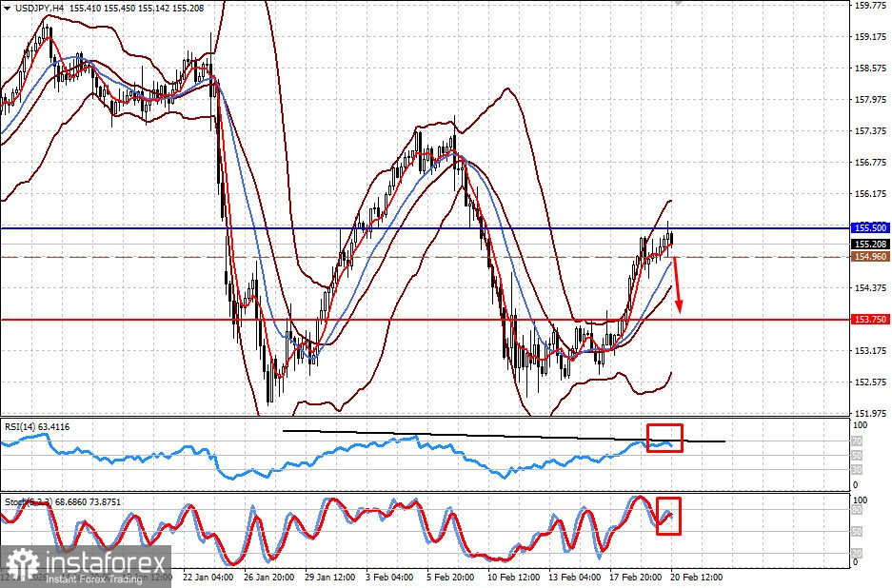Image resolution: width=892 pixels, height=588 pixels.
Task: Click the 156.775 price axis label
Action: [871, 163]
